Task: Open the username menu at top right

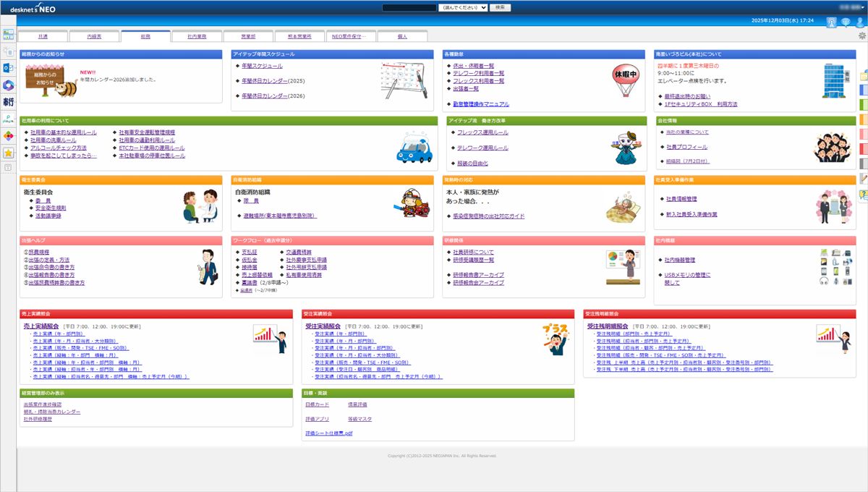Action: point(848,7)
